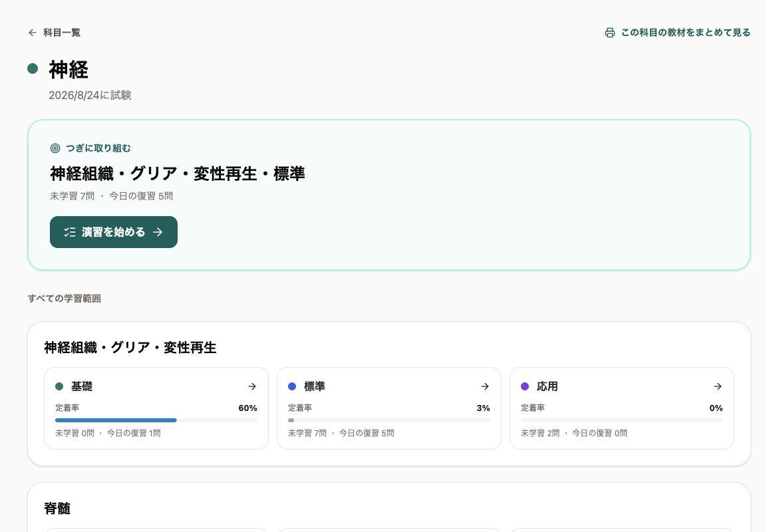This screenshot has width=765, height=532.
Task: Open the 応用 card arrow
Action: [x=718, y=386]
